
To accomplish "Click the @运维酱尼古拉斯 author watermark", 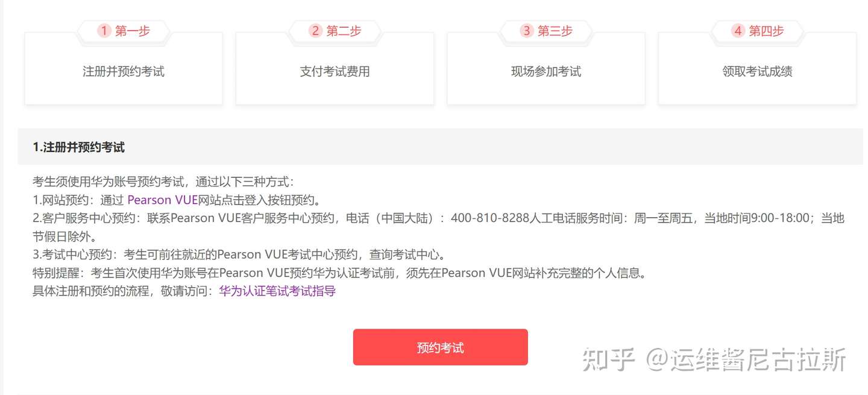I will coord(747,359).
